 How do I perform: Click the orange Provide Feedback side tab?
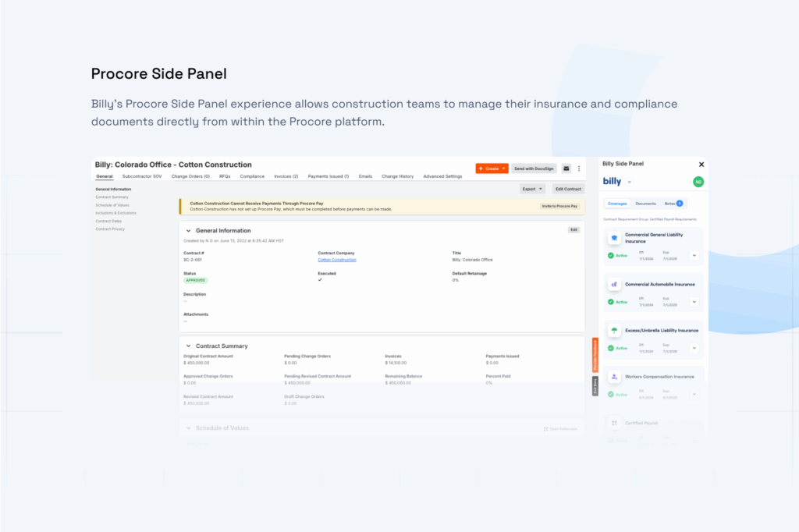pos(595,355)
